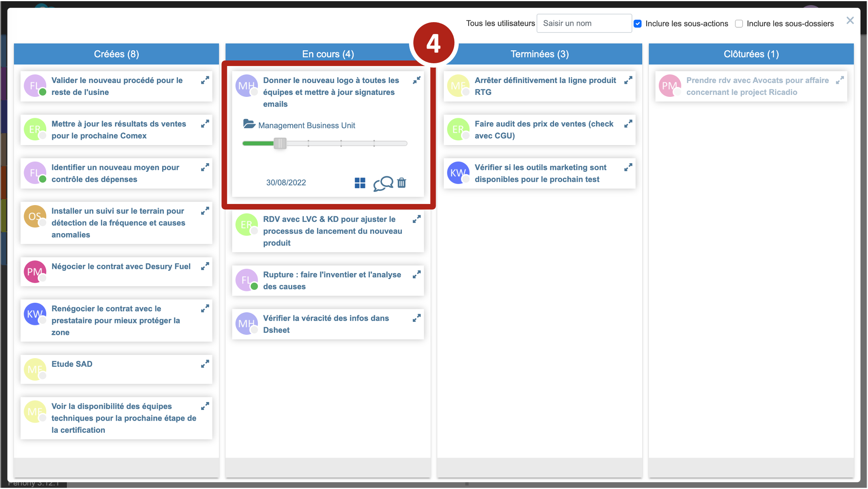
Task: Uncheck Inclure les sous-actions checkbox
Action: coord(637,24)
